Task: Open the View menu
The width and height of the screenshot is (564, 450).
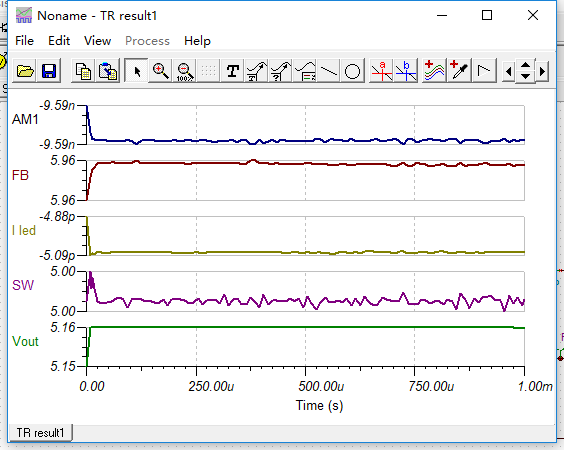Action: [97, 41]
